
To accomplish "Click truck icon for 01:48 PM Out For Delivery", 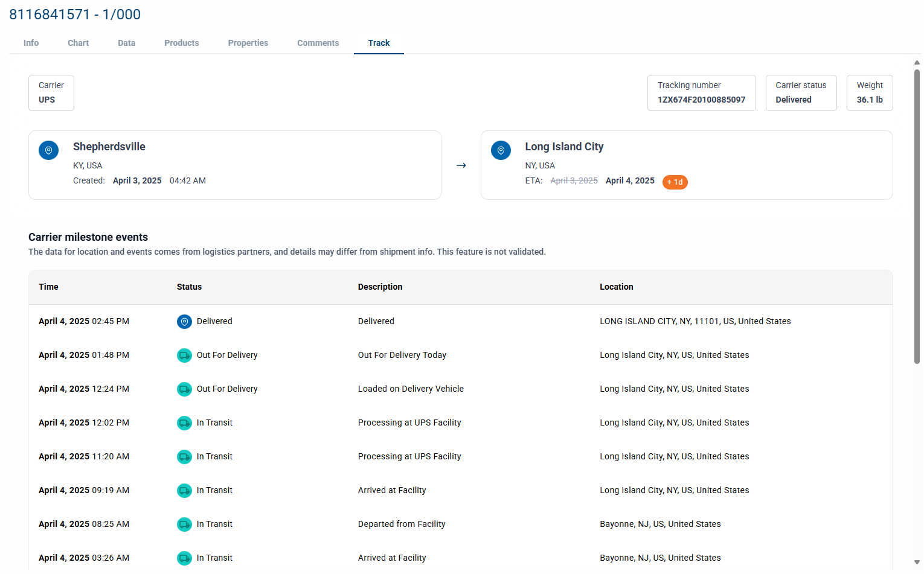I will (x=184, y=356).
